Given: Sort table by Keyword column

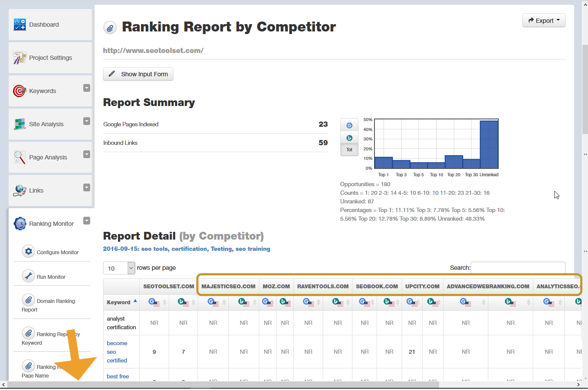Looking at the screenshot, I should coord(122,302).
